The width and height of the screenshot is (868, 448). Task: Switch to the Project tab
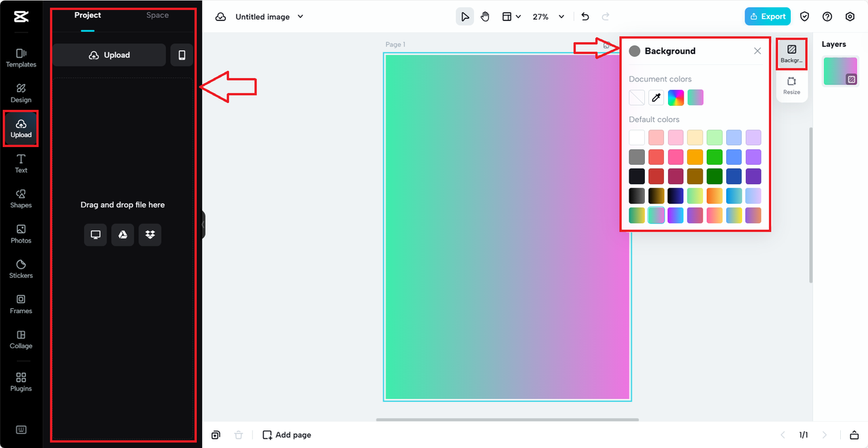[x=87, y=16]
